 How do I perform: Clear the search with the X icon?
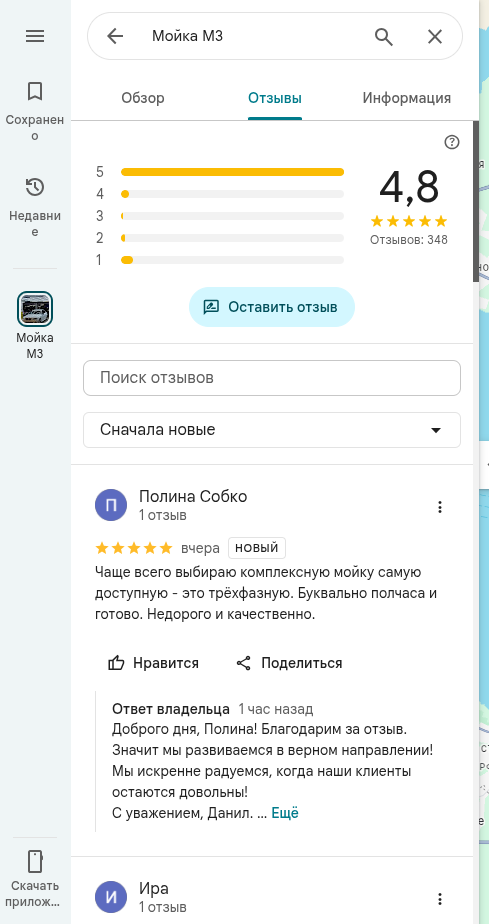tap(435, 37)
